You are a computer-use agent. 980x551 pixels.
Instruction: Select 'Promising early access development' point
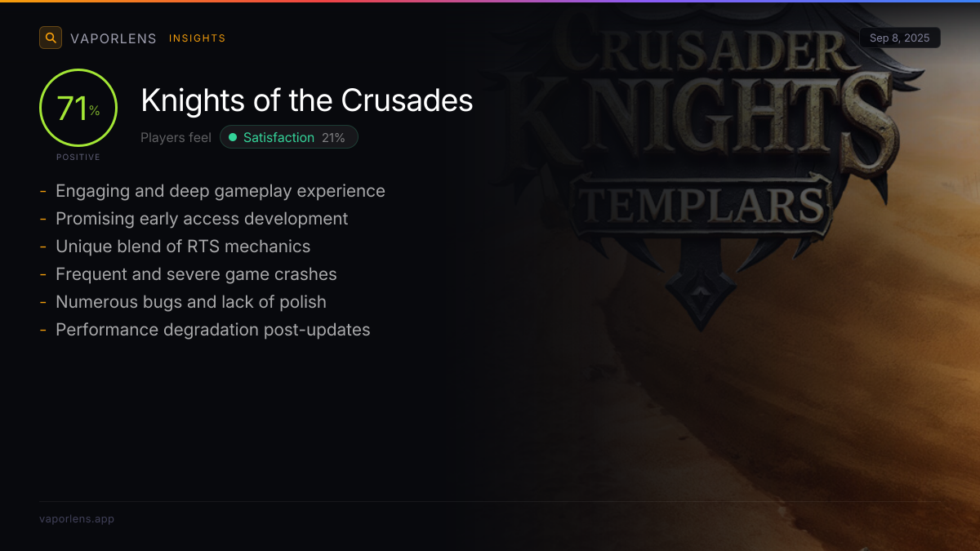[202, 219]
